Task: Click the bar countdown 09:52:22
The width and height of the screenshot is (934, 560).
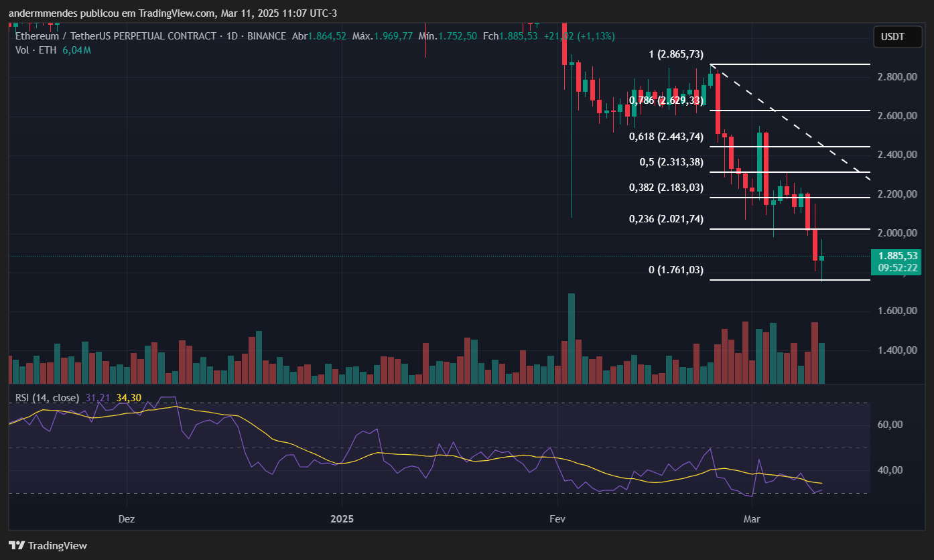Action: [896, 268]
